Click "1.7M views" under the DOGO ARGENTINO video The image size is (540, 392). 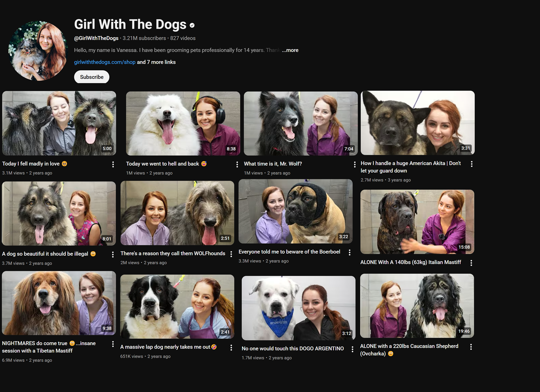tap(253, 358)
